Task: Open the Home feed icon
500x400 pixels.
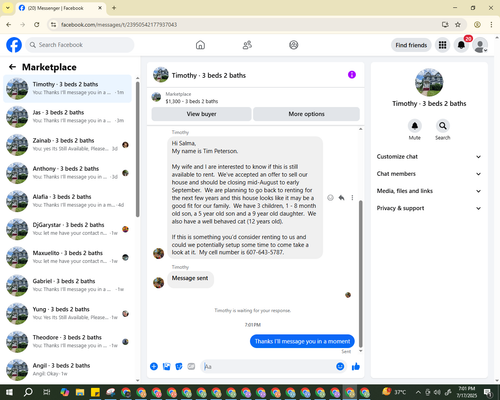Action: (x=200, y=45)
